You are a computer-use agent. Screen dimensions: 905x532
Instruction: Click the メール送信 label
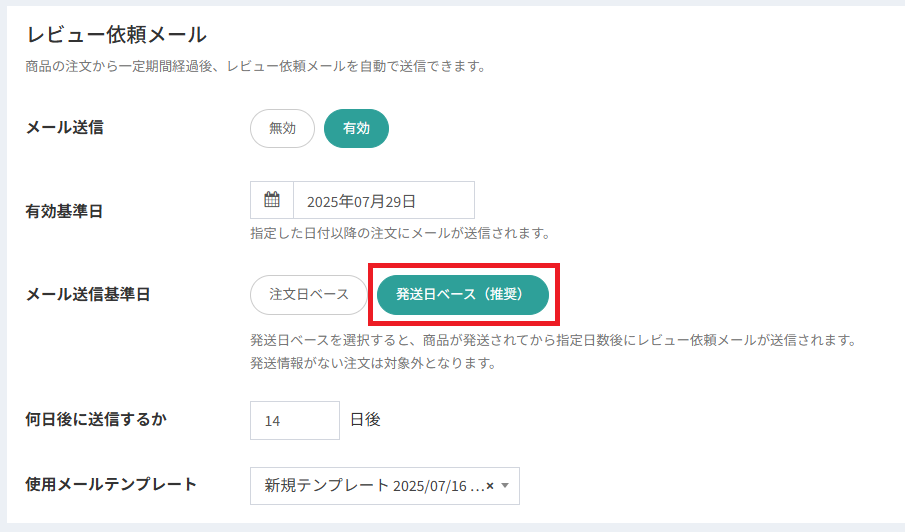[x=64, y=128]
